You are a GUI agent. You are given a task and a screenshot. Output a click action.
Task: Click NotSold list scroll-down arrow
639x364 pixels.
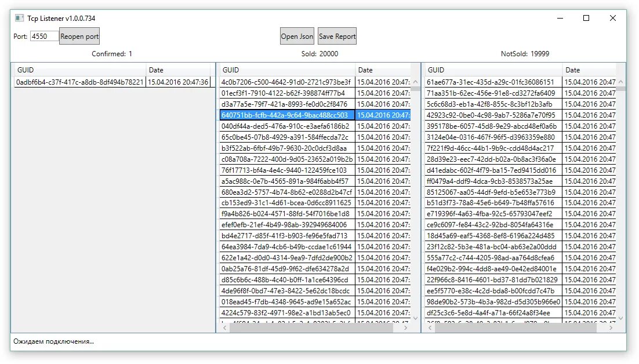point(620,318)
